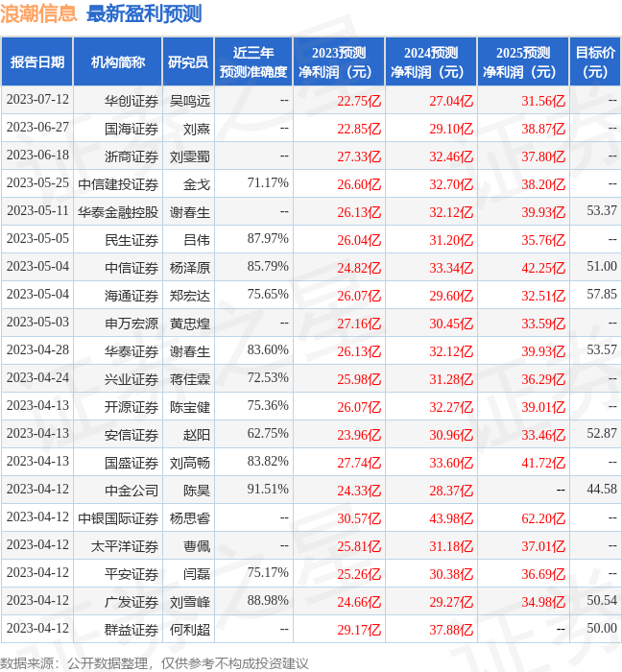Click the 37.88亿 profit value
622x672 pixels.
pyautogui.click(x=451, y=630)
